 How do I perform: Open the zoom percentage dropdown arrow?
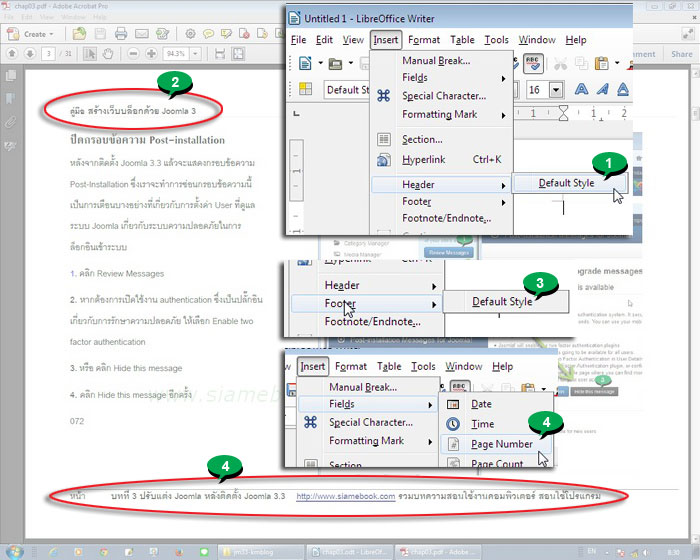[x=196, y=54]
